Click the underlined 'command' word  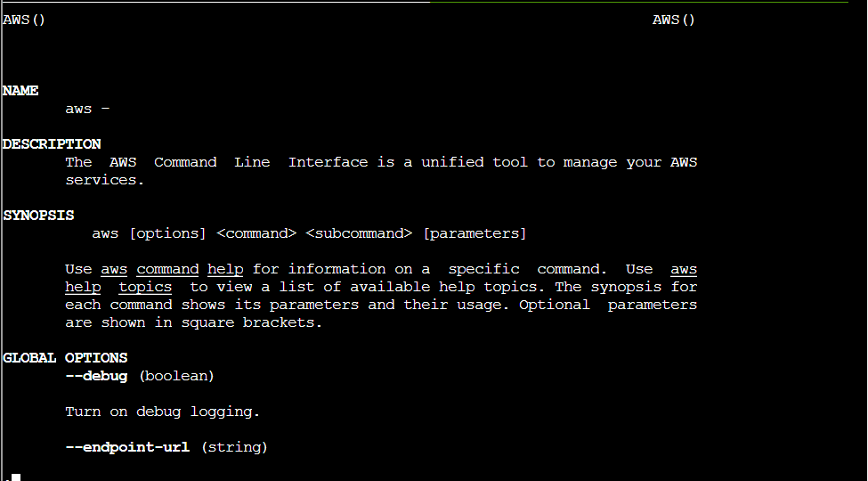coord(167,269)
